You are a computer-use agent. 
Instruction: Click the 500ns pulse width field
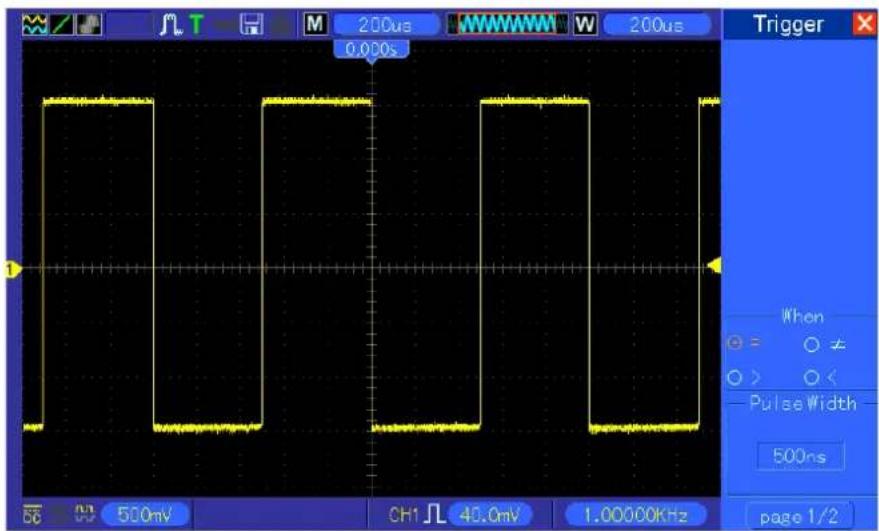tap(800, 456)
